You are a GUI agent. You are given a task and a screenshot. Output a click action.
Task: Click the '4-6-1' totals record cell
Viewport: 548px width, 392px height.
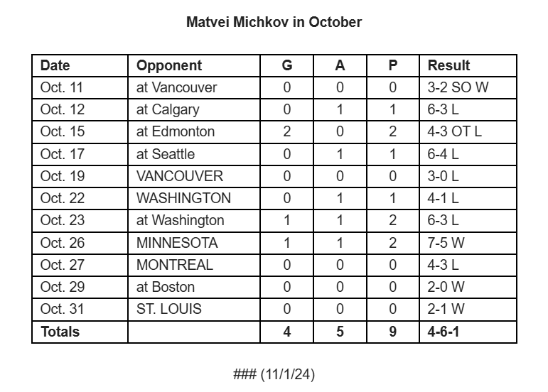[468, 332]
